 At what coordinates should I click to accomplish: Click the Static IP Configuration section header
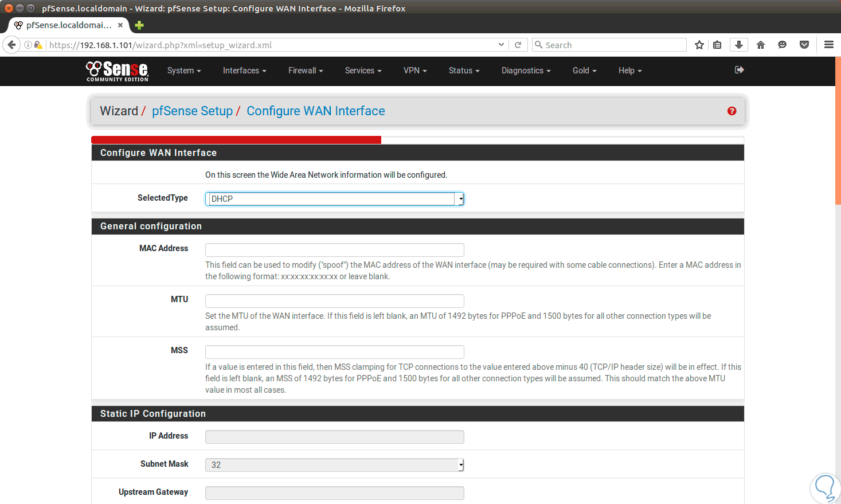click(418, 413)
